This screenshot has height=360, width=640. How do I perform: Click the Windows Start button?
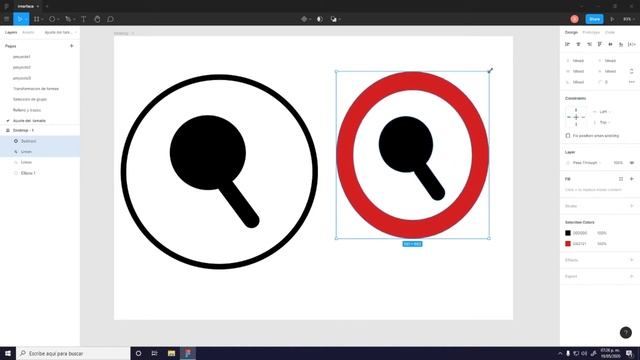[x=8, y=353]
